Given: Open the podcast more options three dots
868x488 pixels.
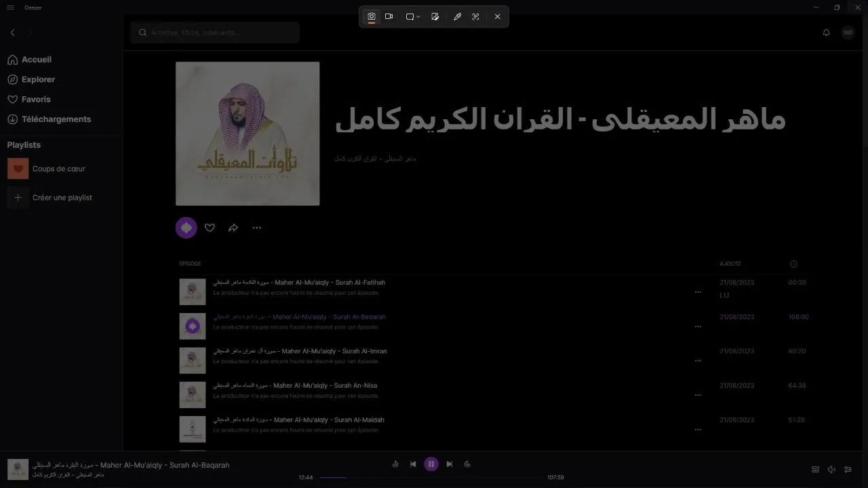Looking at the screenshot, I should point(256,228).
